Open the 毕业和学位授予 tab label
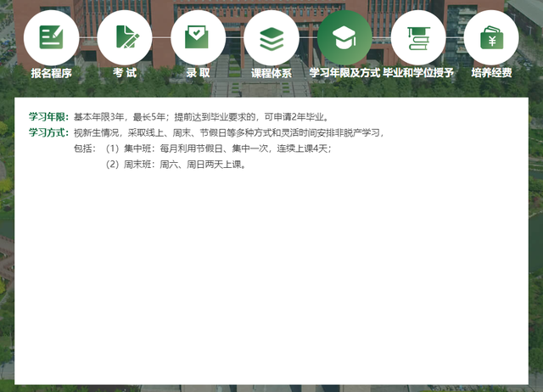This screenshot has height=392, width=543. (x=418, y=73)
